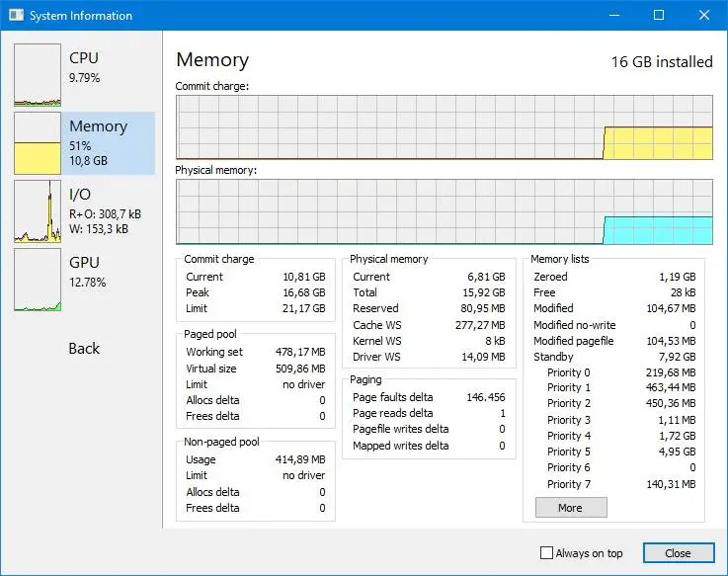The height and width of the screenshot is (576, 728).
Task: Open the I/O graph thumbnail
Action: tap(38, 210)
